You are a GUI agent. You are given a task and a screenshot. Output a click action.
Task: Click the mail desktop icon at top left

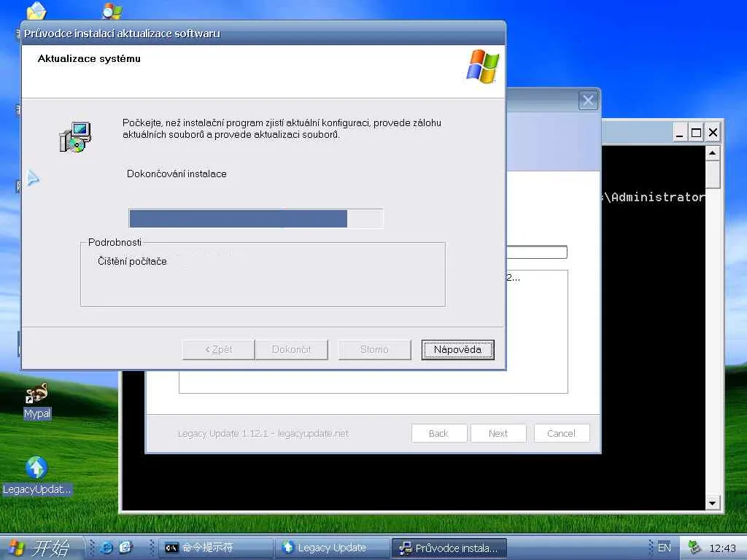pos(36,10)
